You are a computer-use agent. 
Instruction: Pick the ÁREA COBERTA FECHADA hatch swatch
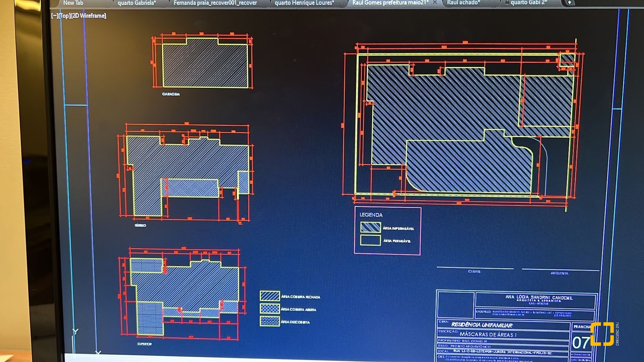[x=270, y=296]
